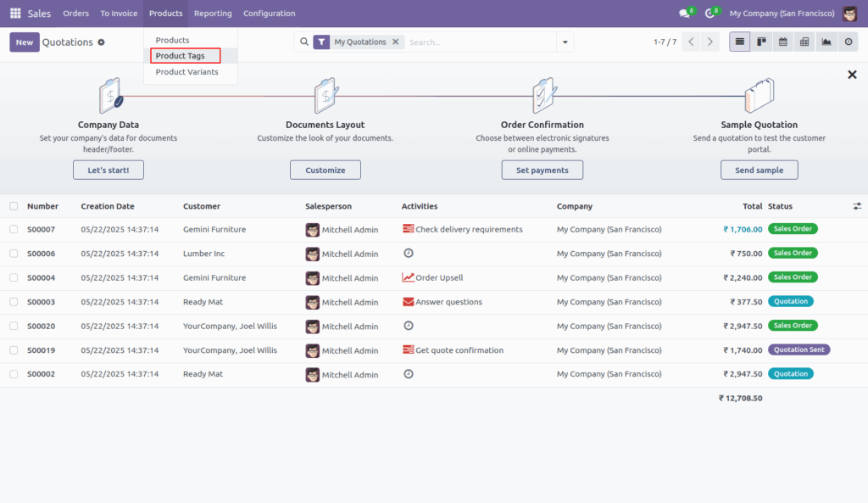Open the Products menu
The width and height of the screenshot is (868, 503).
tap(165, 13)
